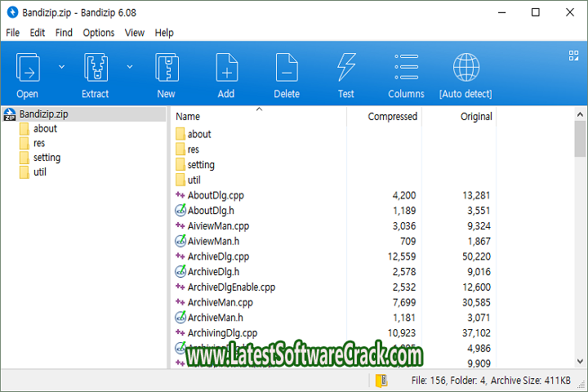The width and height of the screenshot is (588, 392).
Task: Select the setting folder in tree panel
Action: [47, 158]
